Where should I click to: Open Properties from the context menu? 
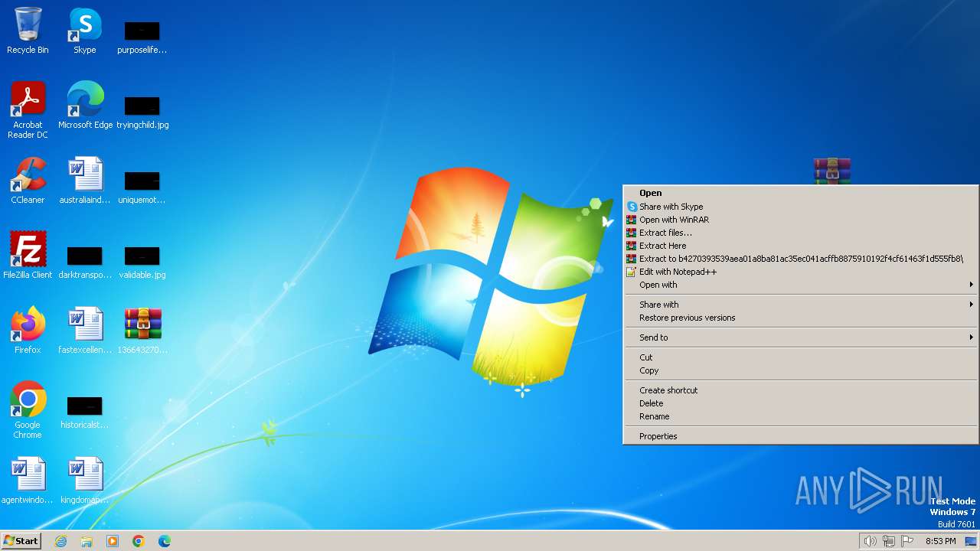pyautogui.click(x=801, y=436)
